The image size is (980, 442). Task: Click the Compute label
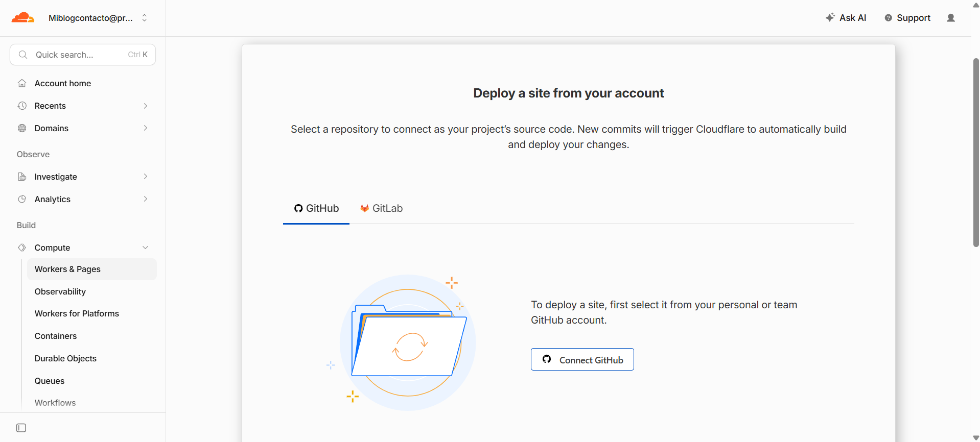pos(52,248)
